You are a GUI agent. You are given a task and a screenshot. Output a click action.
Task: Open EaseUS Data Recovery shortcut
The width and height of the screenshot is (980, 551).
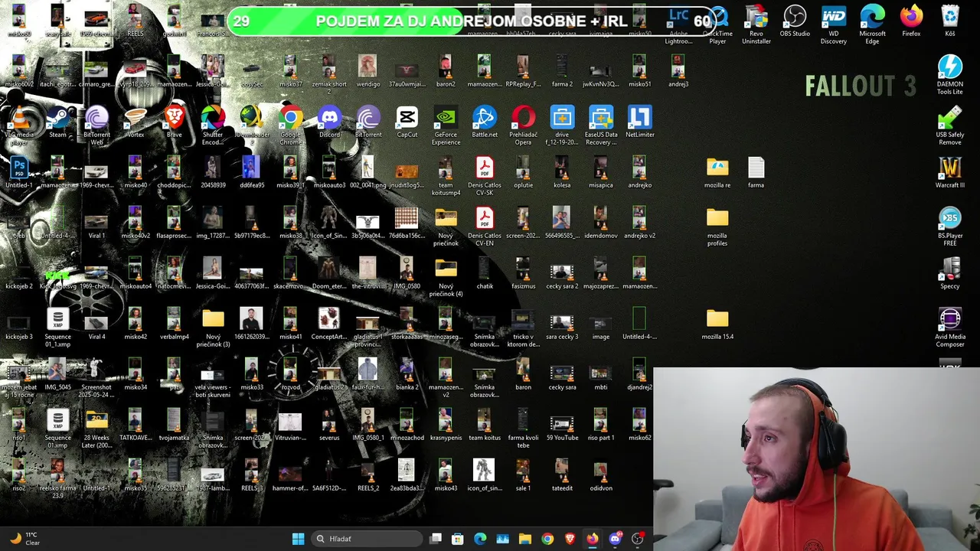click(x=601, y=125)
